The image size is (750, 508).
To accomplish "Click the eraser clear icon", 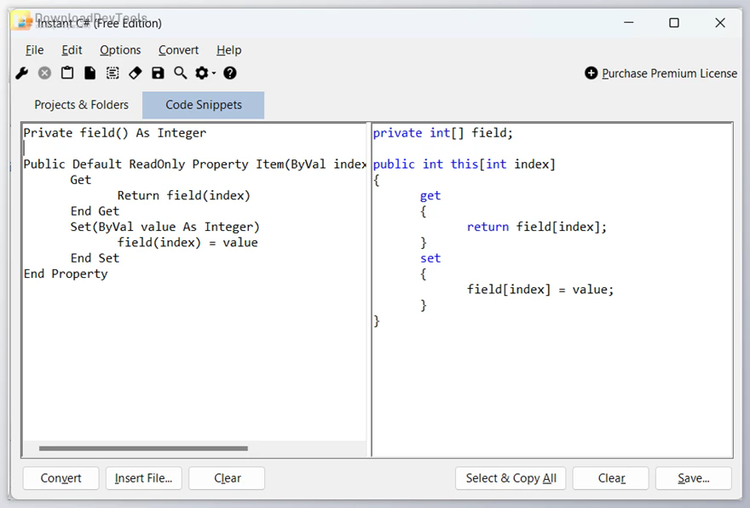I will [x=135, y=73].
